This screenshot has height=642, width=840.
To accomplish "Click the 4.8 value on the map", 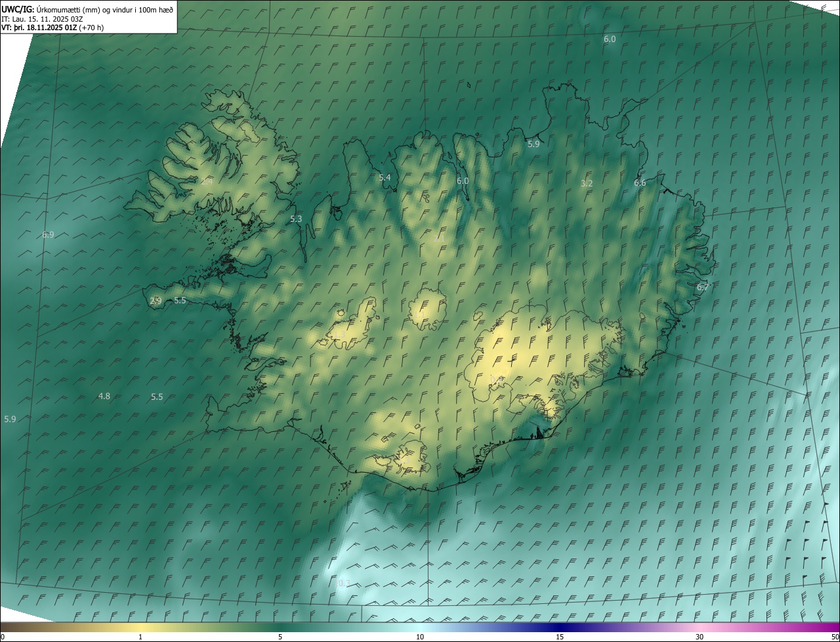I will click(104, 396).
